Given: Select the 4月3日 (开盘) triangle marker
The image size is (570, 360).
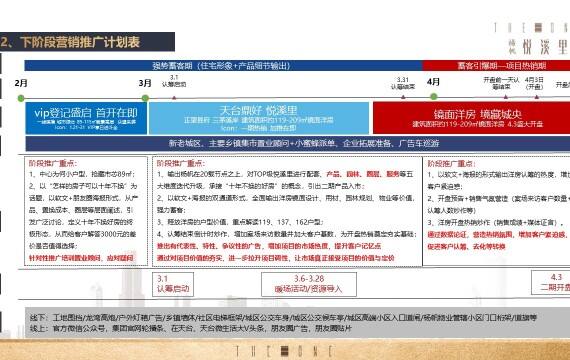Looking at the screenshot, I should (537, 97).
